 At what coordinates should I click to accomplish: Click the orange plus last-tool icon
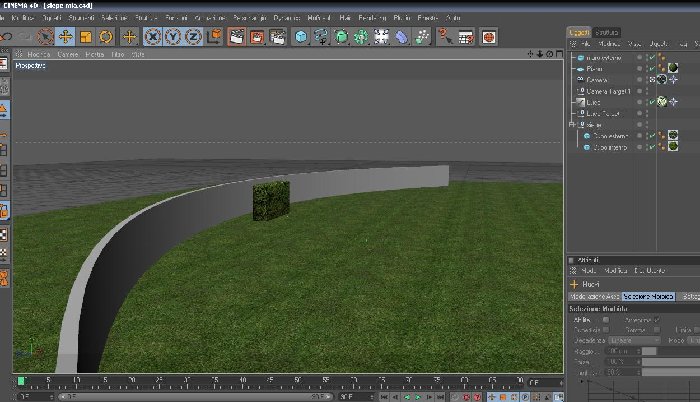pos(129,37)
